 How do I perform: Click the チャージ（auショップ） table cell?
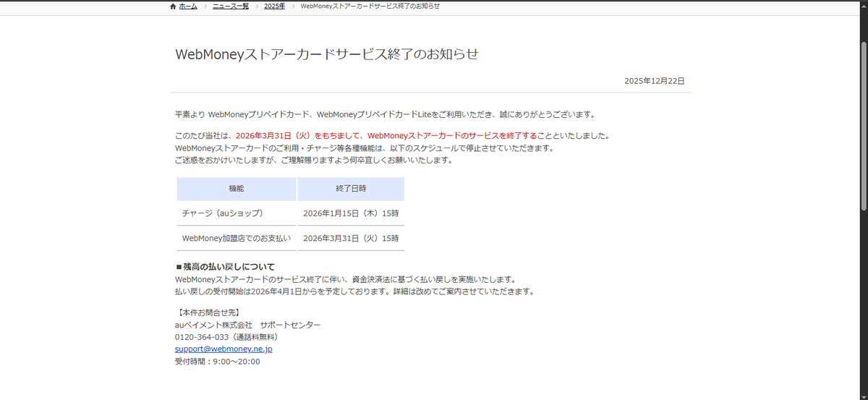pos(237,213)
